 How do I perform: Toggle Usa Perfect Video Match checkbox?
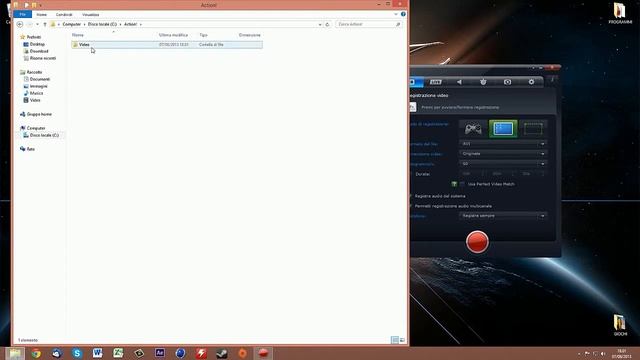[x=462, y=184]
